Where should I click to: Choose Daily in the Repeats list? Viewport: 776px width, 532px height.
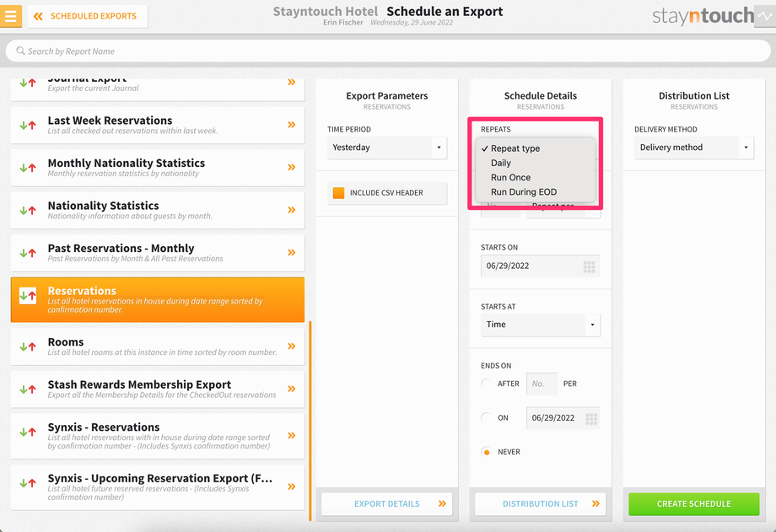pyautogui.click(x=501, y=163)
